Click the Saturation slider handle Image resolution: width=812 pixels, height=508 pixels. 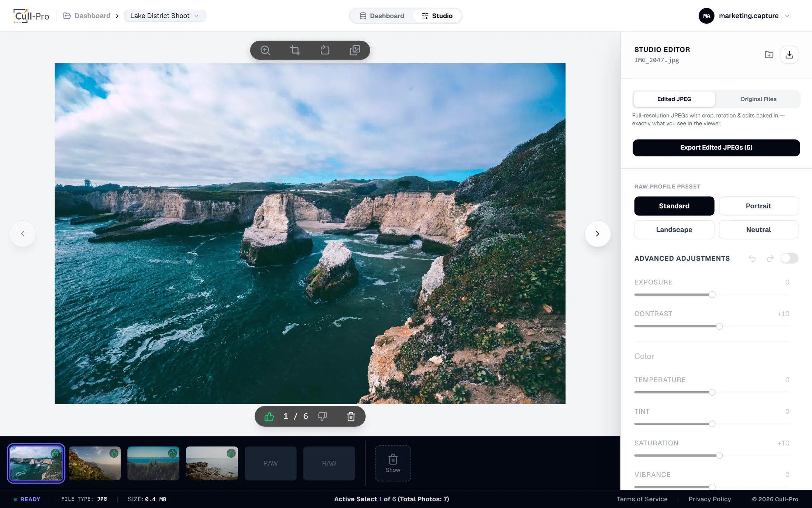click(719, 456)
